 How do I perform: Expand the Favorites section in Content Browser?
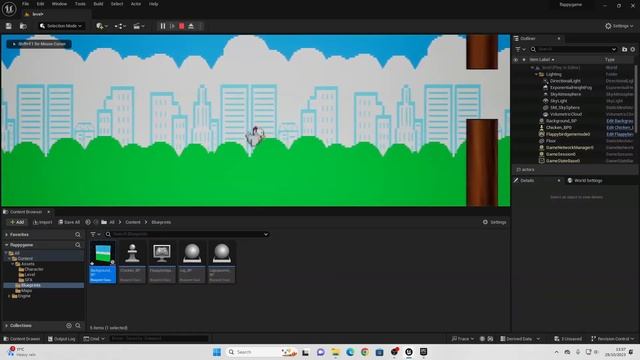click(7, 235)
